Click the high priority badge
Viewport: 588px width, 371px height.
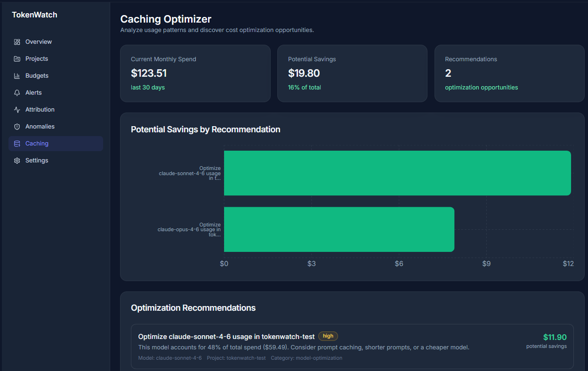pos(328,336)
